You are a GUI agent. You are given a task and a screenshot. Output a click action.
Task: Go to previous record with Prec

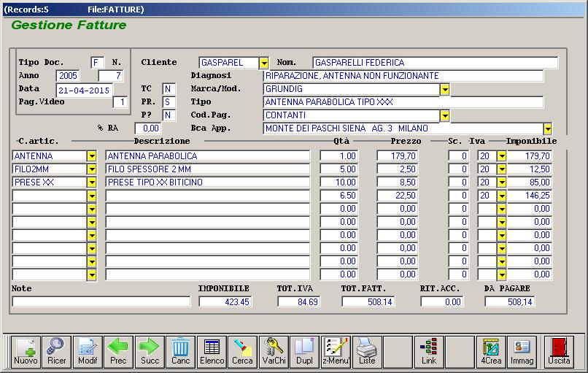(118, 351)
